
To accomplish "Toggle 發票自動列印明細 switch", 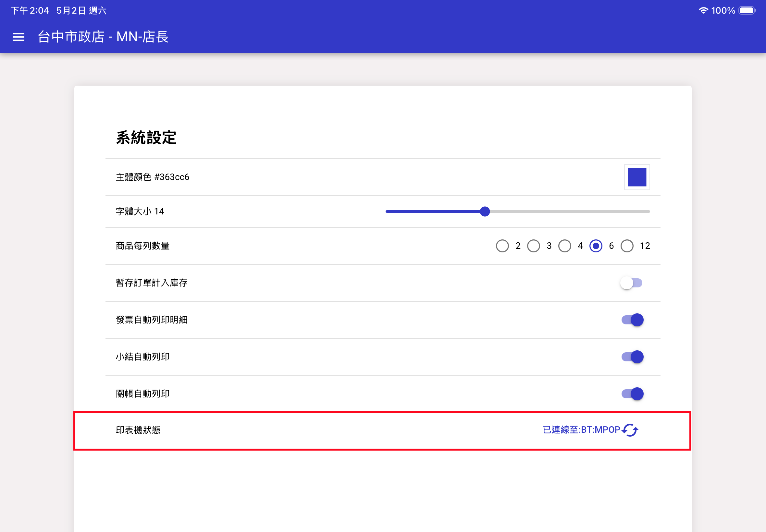I will (x=633, y=320).
